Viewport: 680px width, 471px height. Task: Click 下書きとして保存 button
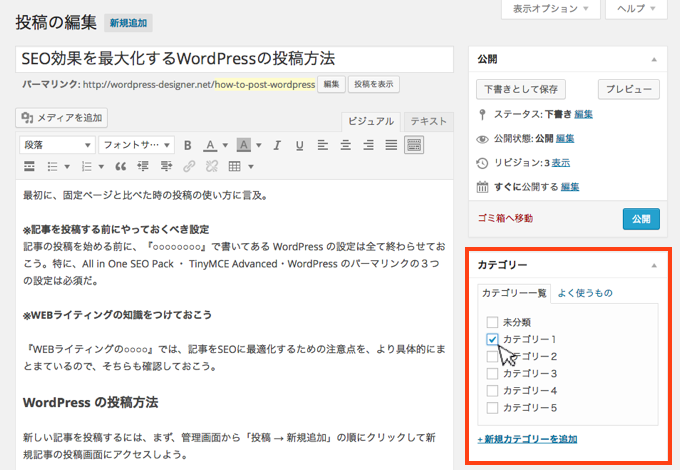point(521,89)
